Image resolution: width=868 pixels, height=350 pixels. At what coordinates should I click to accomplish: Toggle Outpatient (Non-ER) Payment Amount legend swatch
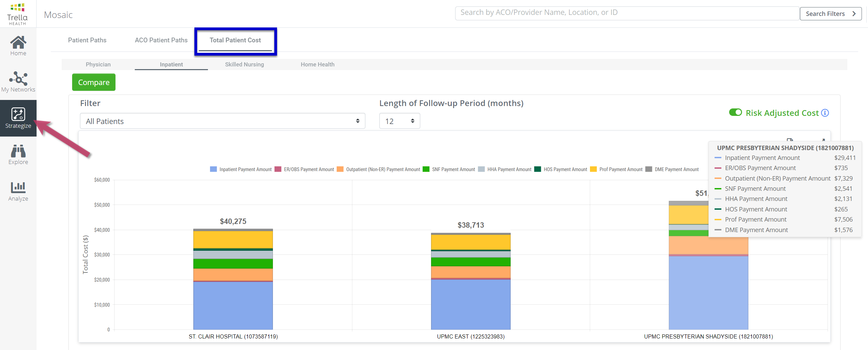click(x=340, y=169)
